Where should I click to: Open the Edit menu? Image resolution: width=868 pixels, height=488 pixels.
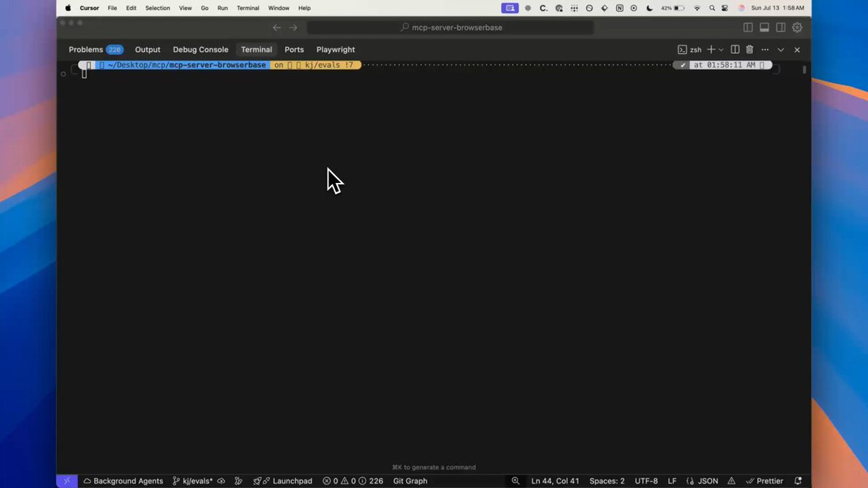131,8
